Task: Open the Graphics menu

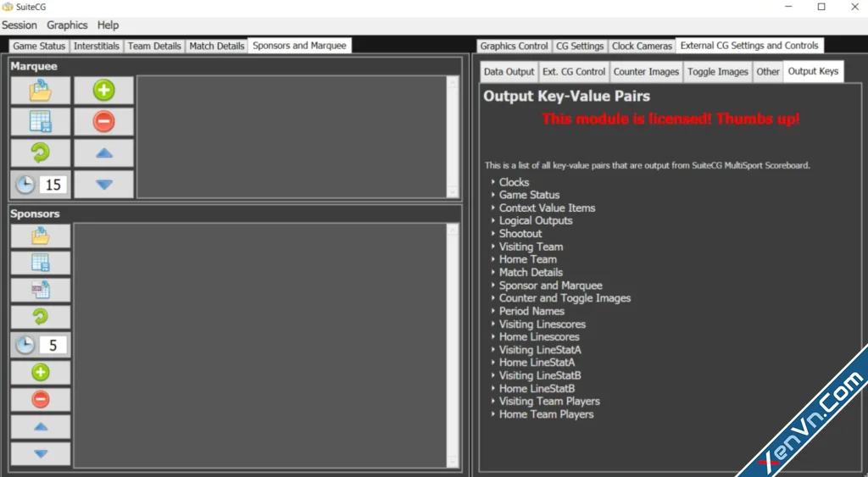Action: click(67, 25)
